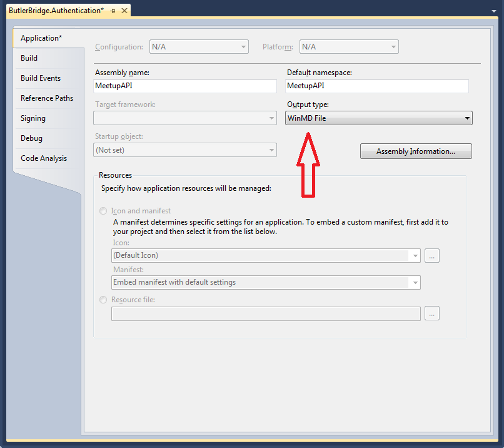This screenshot has height=448, width=504.
Task: Click the Platform label
Action: (278, 47)
